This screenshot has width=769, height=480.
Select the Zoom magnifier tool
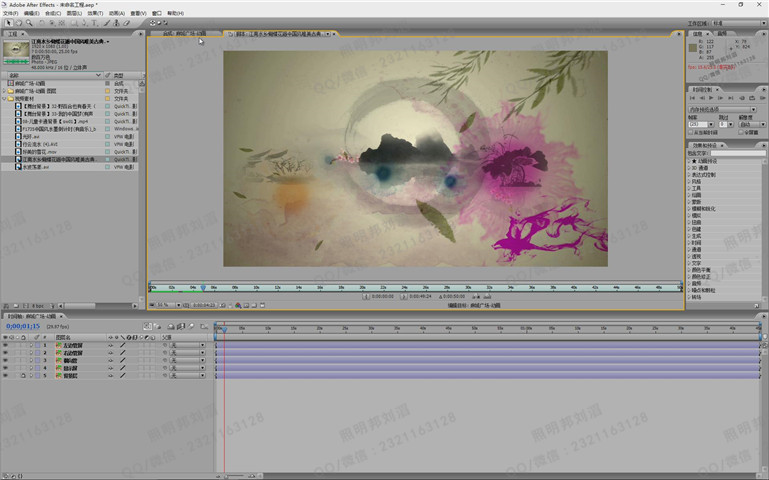point(29,23)
